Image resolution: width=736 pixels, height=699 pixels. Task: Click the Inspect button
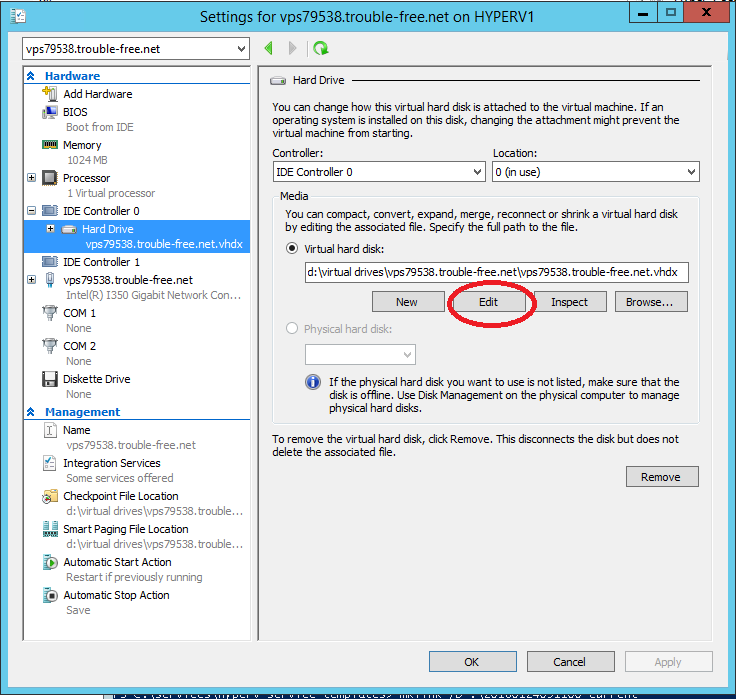click(x=570, y=302)
